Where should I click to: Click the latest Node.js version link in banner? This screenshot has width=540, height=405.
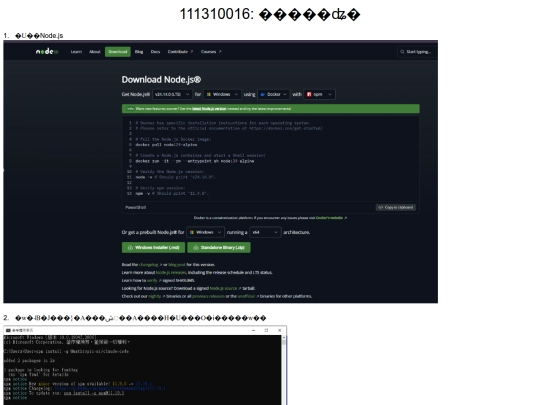tap(209, 108)
